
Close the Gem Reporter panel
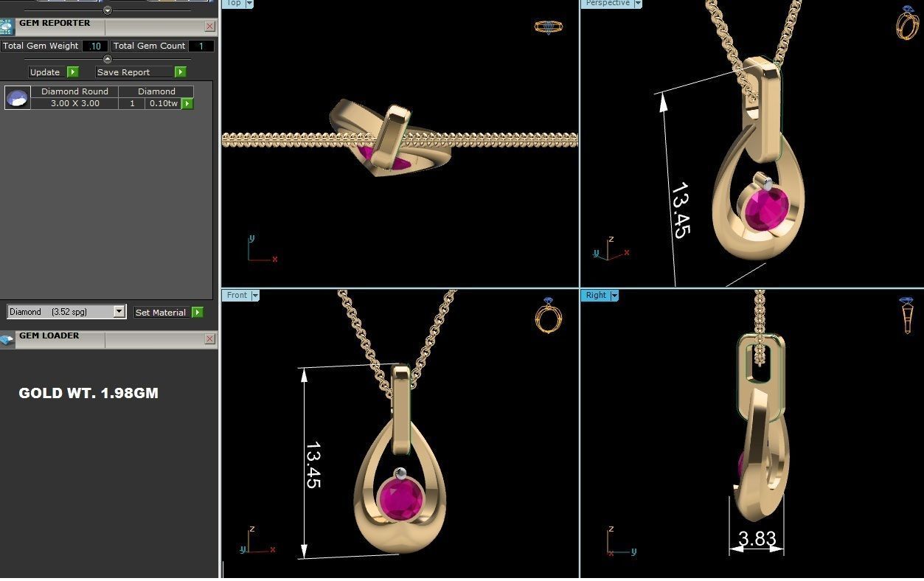pos(209,27)
